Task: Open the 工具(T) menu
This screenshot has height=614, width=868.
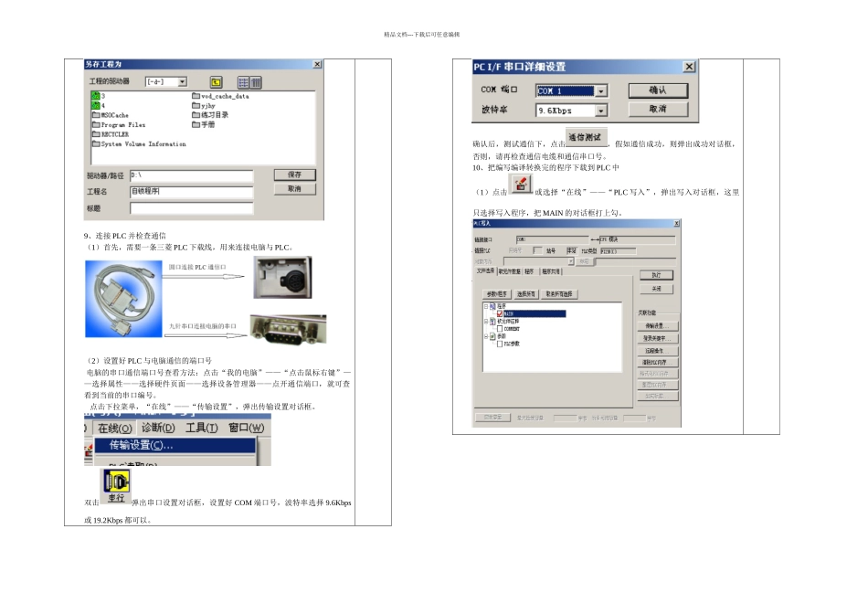Action: click(202, 428)
